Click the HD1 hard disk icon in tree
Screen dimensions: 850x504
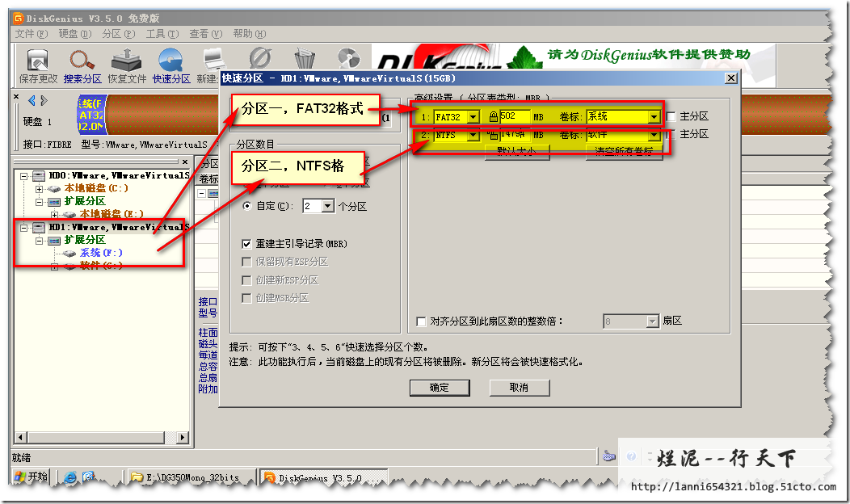point(39,227)
